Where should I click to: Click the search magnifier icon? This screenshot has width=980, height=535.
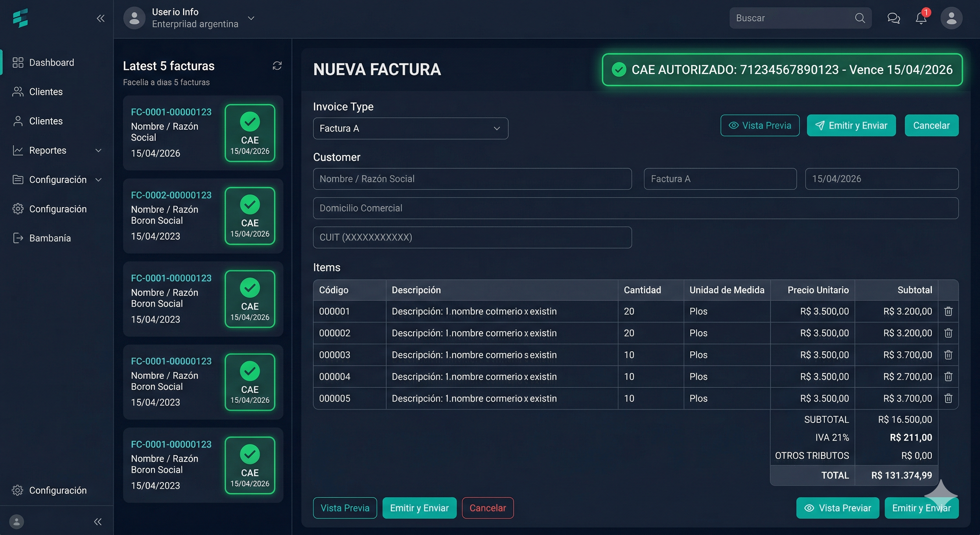(x=860, y=17)
